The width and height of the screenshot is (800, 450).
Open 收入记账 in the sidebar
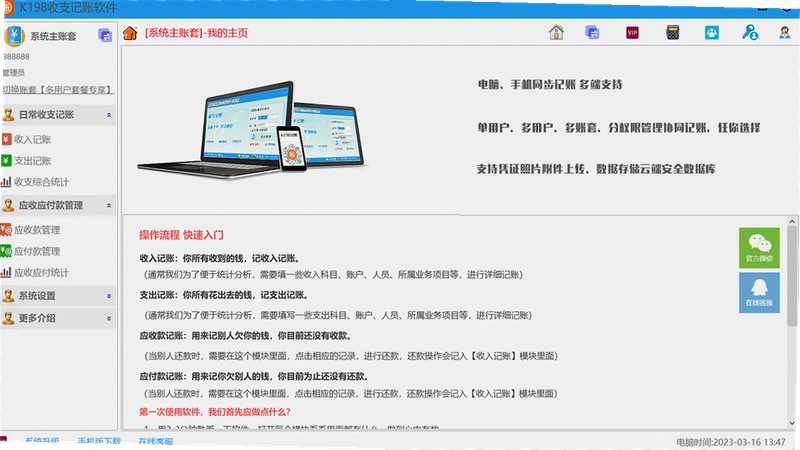(33, 139)
